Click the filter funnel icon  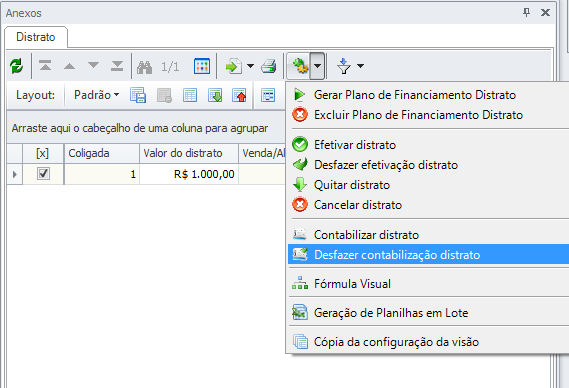pos(343,66)
